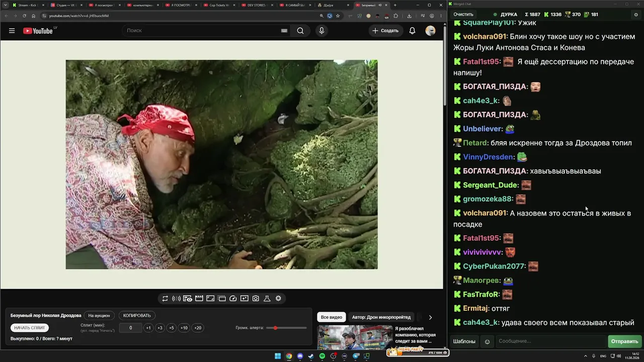The height and width of the screenshot is (362, 644).
Task: Click the username 'CyberPukan2077' in chat
Action: point(494,266)
